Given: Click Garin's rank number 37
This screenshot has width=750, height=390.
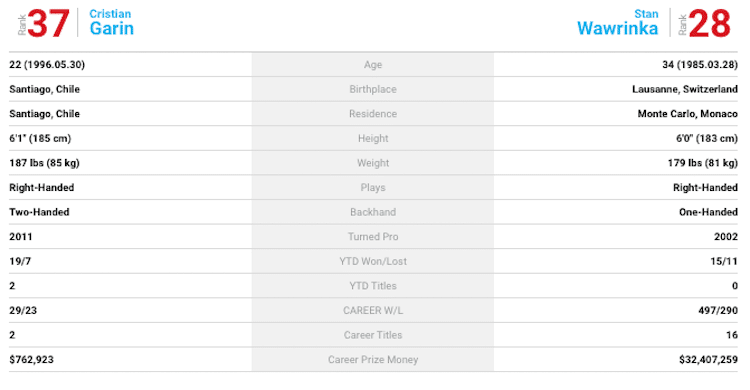Looking at the screenshot, I should pos(48,23).
